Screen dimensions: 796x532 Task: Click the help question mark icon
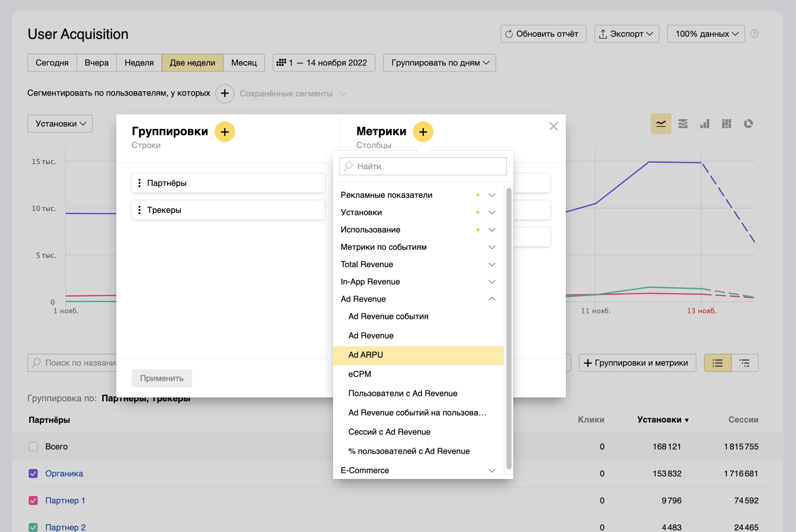(x=754, y=34)
